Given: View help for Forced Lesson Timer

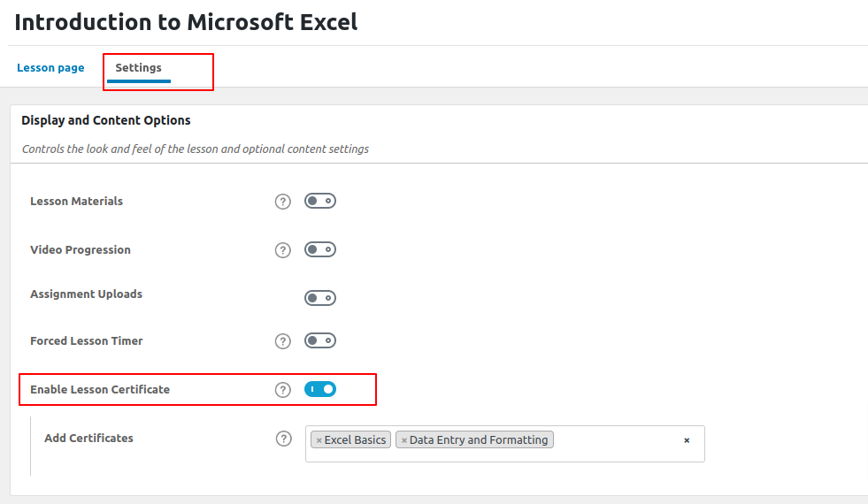Looking at the screenshot, I should tap(283, 341).
